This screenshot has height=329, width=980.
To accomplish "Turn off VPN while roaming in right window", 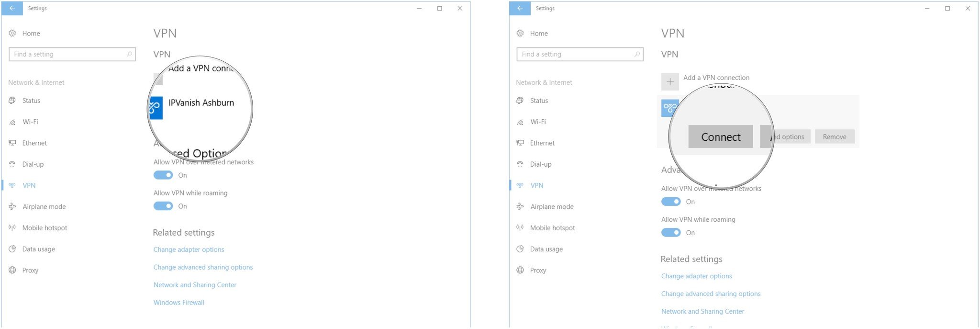I will pyautogui.click(x=671, y=233).
